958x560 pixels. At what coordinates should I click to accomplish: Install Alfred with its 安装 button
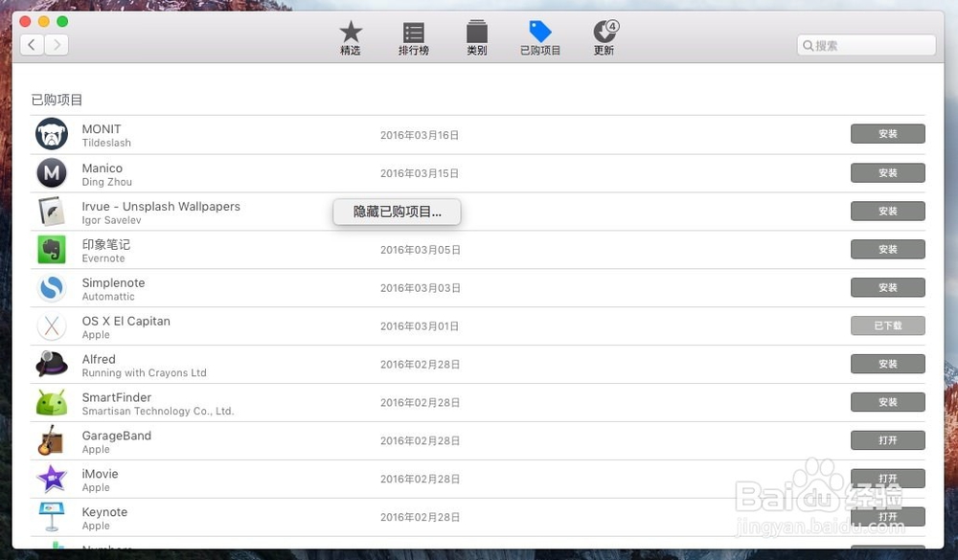click(x=888, y=364)
